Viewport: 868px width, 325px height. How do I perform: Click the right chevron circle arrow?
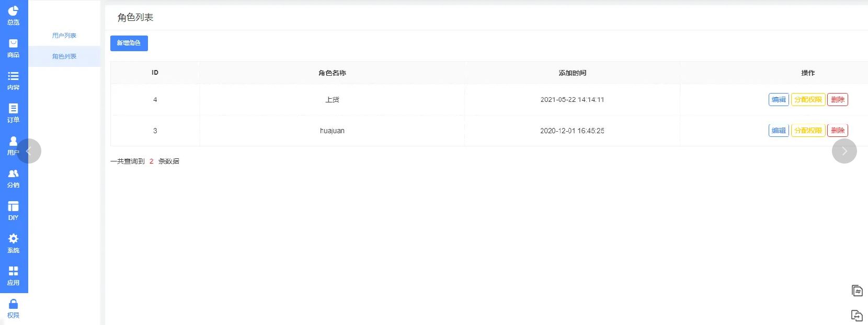[x=844, y=151]
